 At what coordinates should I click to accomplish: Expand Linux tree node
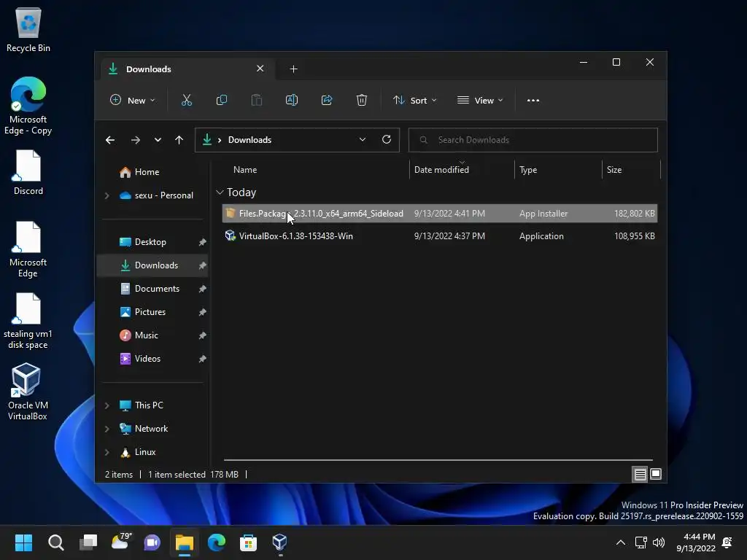pyautogui.click(x=107, y=452)
